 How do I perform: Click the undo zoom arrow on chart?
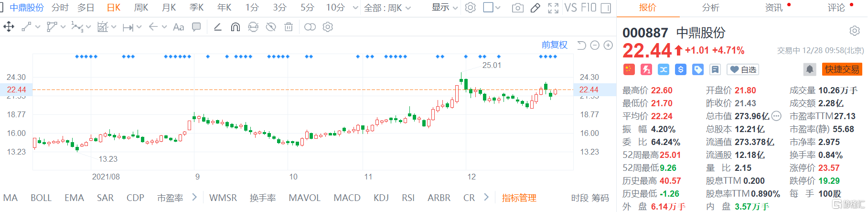tap(581, 45)
